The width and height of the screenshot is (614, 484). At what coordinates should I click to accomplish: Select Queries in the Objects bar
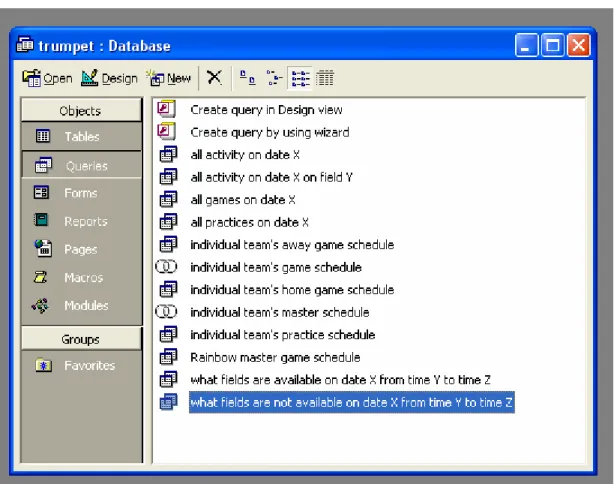81,166
